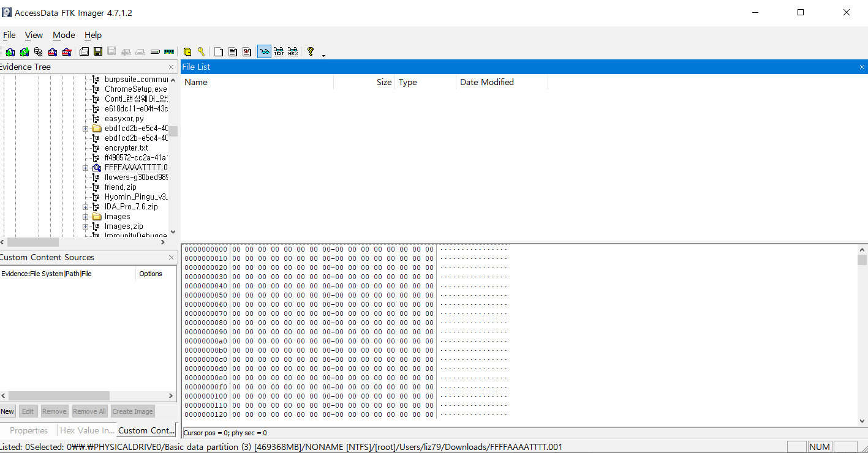The image size is (868, 453).
Task: Sort File List by Type column
Action: [x=425, y=82]
